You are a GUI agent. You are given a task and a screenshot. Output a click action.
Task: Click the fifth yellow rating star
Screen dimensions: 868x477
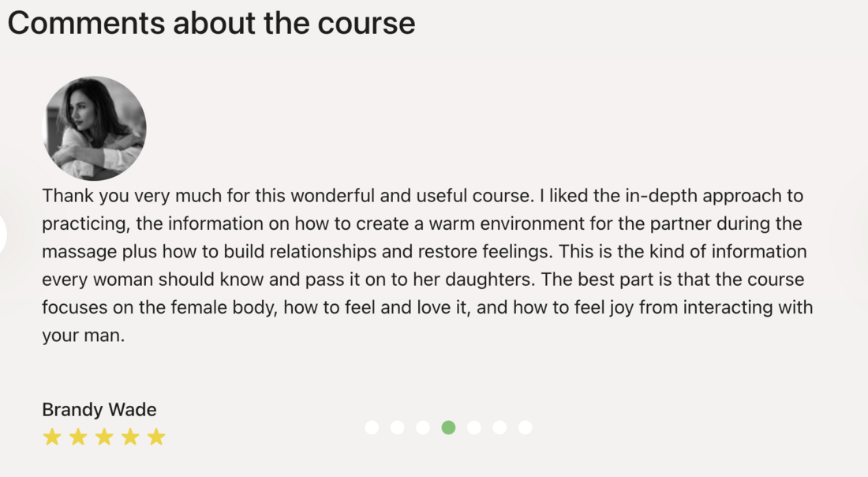point(156,437)
